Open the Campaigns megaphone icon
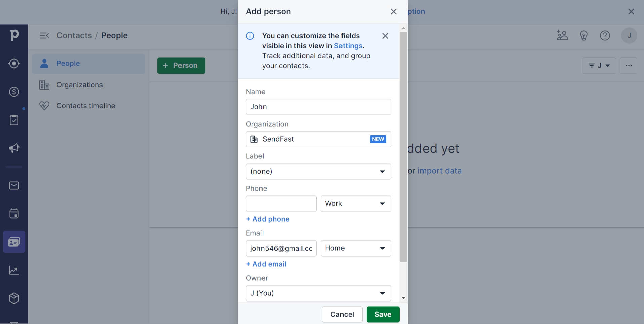Viewport: 644px width, 324px height. [14, 148]
